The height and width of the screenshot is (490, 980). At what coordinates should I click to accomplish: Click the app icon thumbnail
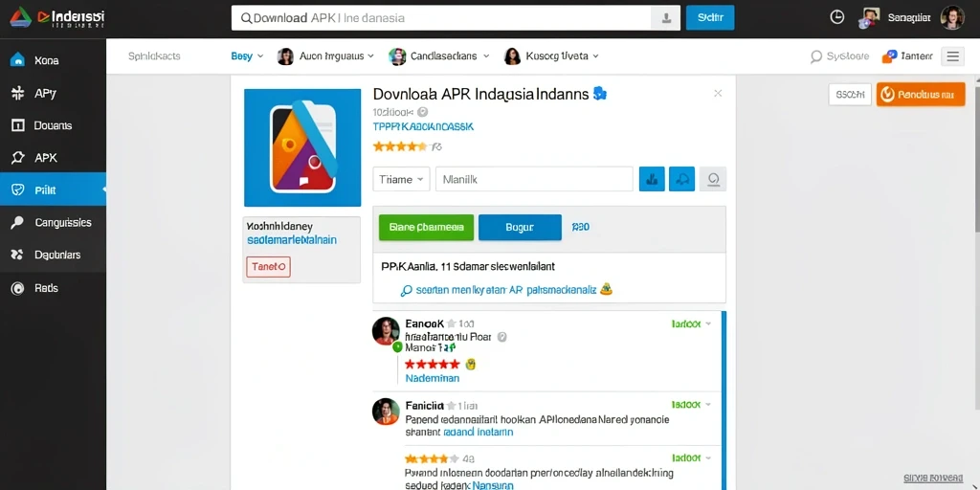302,147
